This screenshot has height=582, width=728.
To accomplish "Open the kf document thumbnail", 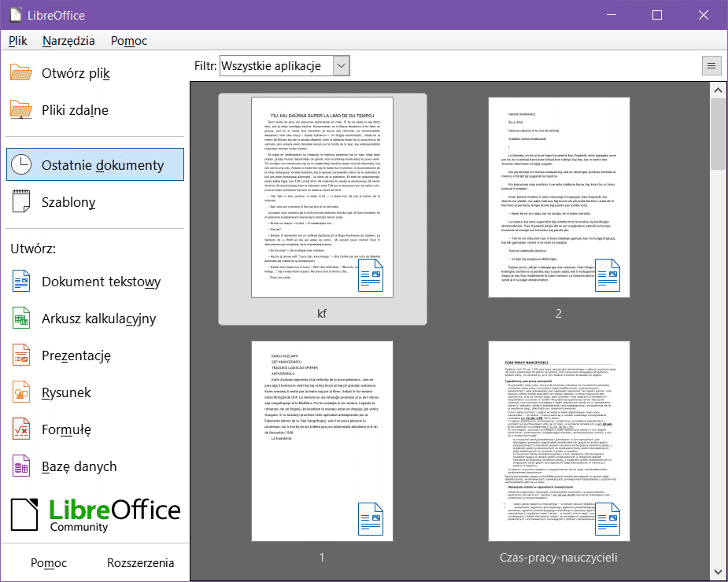I will pos(322,197).
